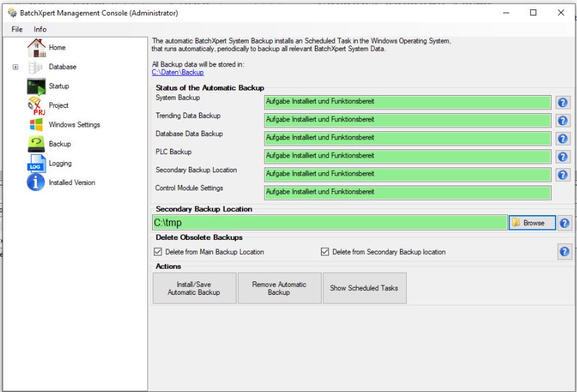The width and height of the screenshot is (577, 392).
Task: Click the System Backup label
Action: click(178, 98)
